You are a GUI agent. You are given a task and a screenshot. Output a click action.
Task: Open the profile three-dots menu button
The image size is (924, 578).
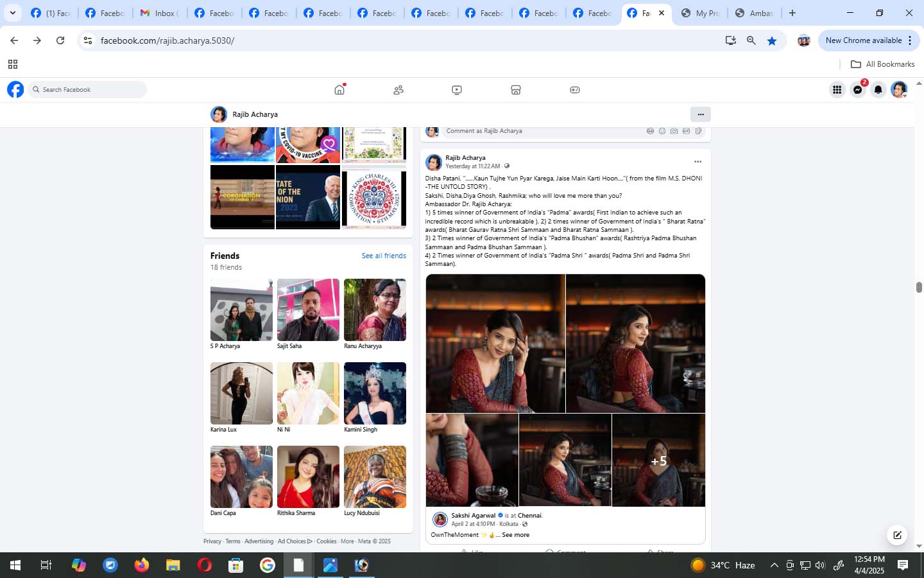(x=701, y=114)
